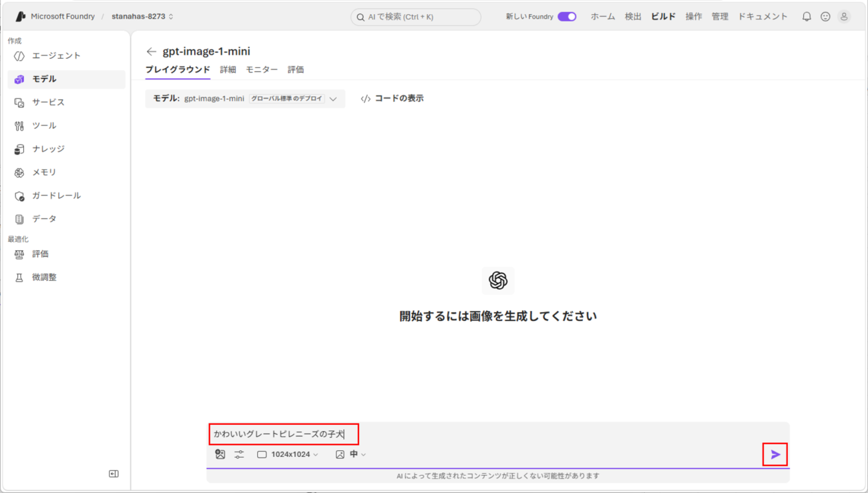The width and height of the screenshot is (868, 493).
Task: Open 評価 under the 最適化 sidebar section
Action: click(66, 254)
